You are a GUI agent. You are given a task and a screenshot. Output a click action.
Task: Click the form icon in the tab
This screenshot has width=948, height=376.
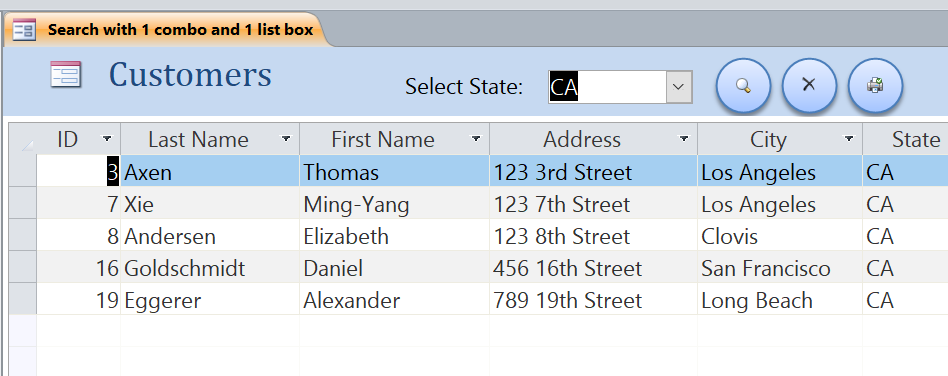tap(25, 30)
